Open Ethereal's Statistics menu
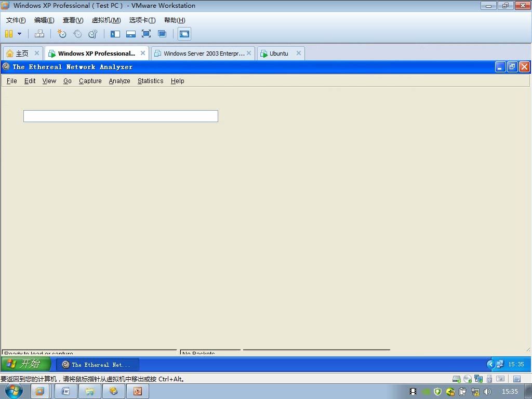This screenshot has width=532, height=399. (x=150, y=81)
